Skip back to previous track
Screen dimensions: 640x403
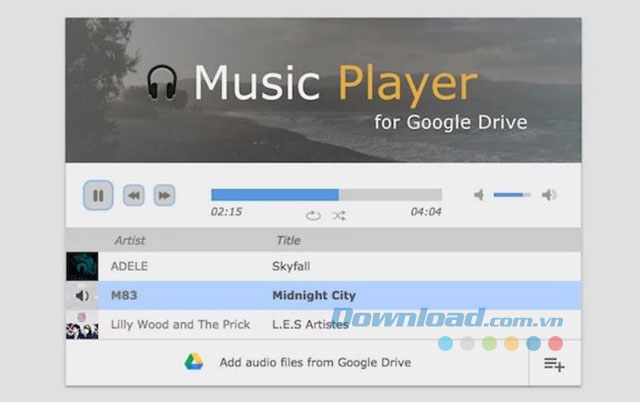tap(133, 196)
